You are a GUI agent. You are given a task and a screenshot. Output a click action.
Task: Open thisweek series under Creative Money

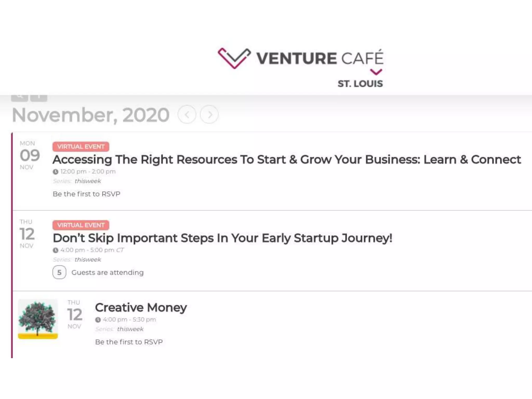pos(130,329)
